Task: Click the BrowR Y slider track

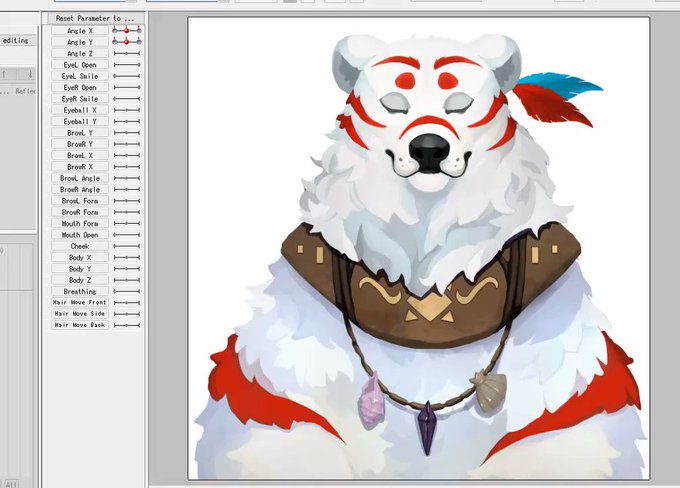Action: pos(127,144)
